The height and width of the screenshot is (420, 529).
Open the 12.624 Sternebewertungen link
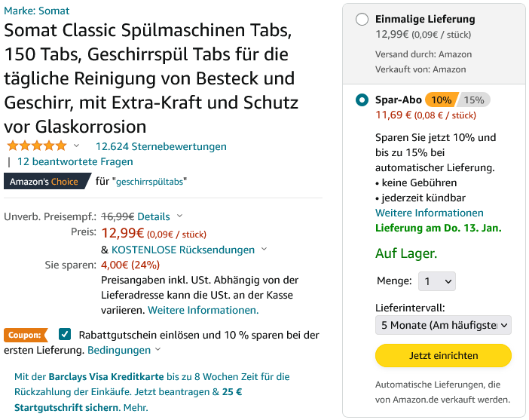161,146
